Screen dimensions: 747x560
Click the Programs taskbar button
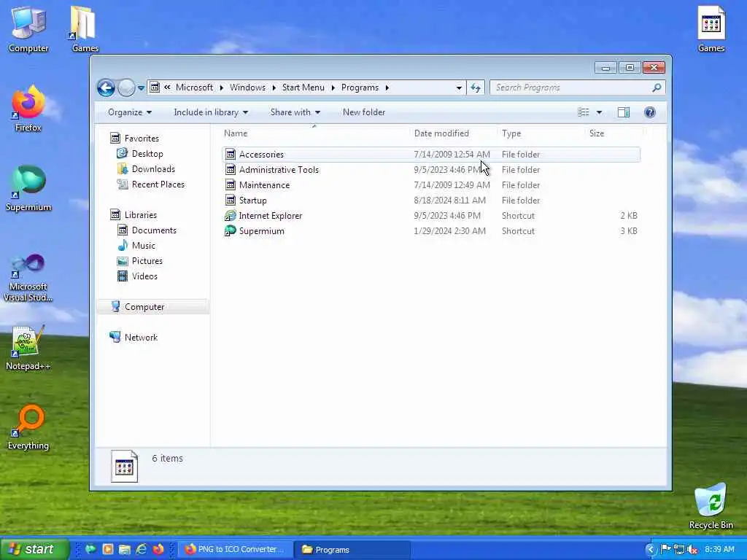coord(352,550)
